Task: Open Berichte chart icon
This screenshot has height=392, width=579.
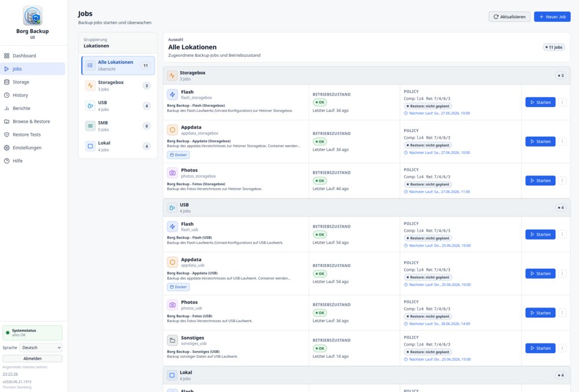Action: tap(6, 108)
